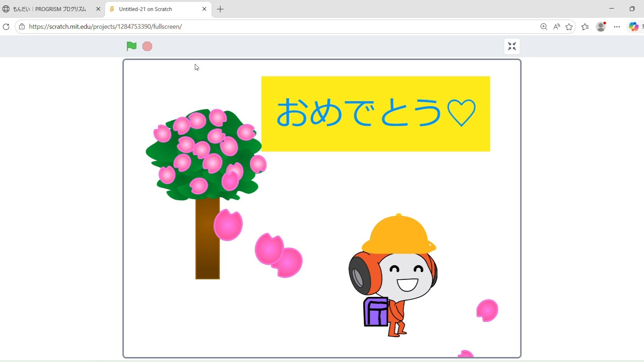Close the PROGRISM tab
This screenshot has width=644, height=362.
[x=98, y=9]
